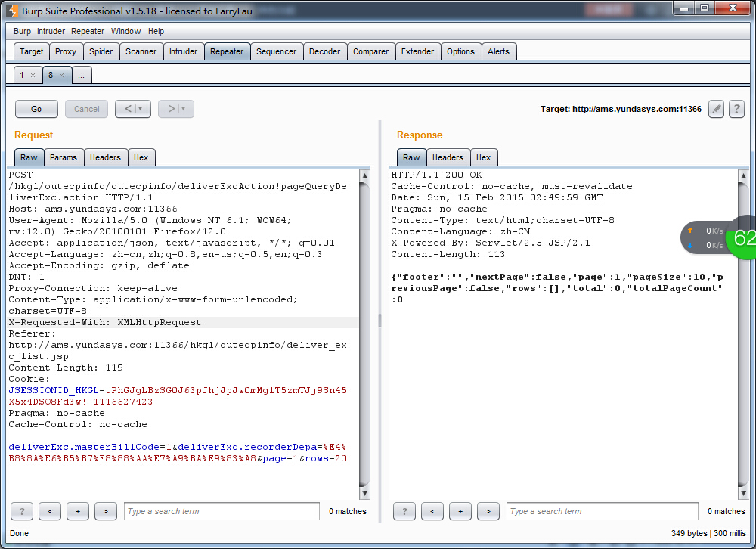Screen dimensions: 756x549
Task: Click the JSESSIONID_HKGL cookie name
Action: [54, 390]
